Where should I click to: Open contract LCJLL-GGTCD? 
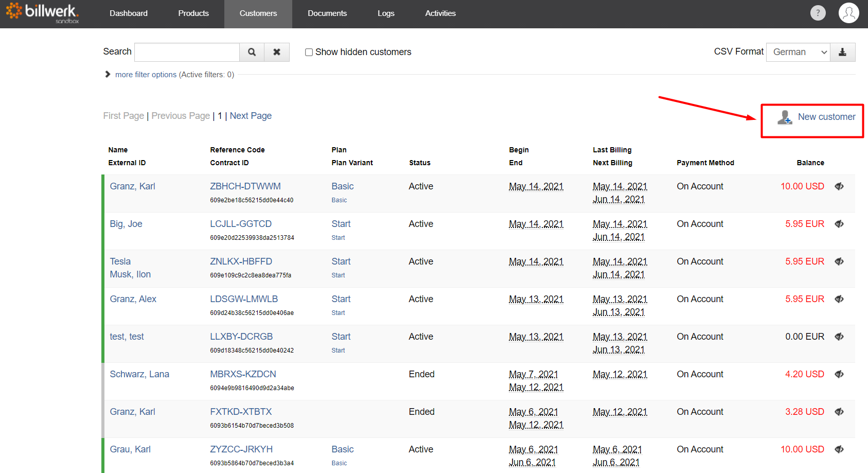(241, 224)
